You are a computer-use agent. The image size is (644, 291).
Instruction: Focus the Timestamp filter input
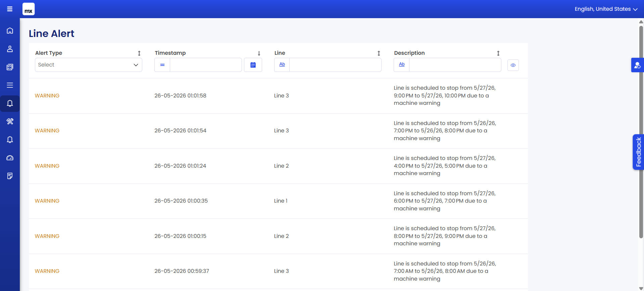206,65
